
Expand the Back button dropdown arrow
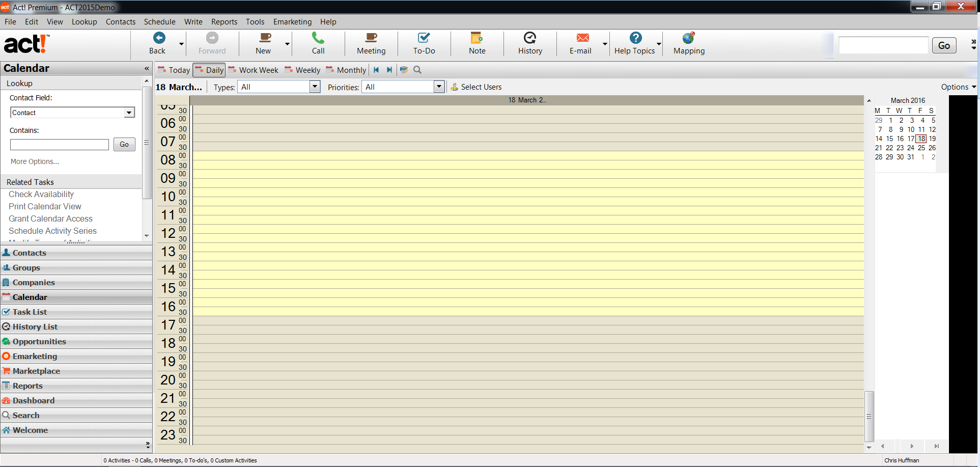click(x=181, y=44)
